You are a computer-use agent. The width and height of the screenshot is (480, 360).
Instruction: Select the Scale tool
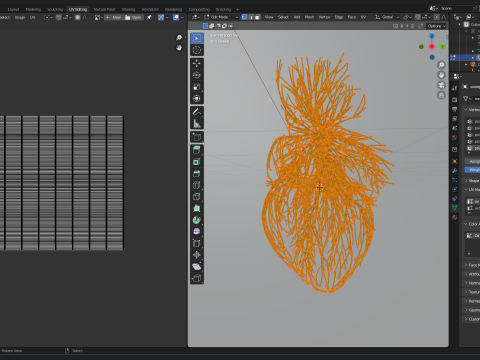coord(197,87)
